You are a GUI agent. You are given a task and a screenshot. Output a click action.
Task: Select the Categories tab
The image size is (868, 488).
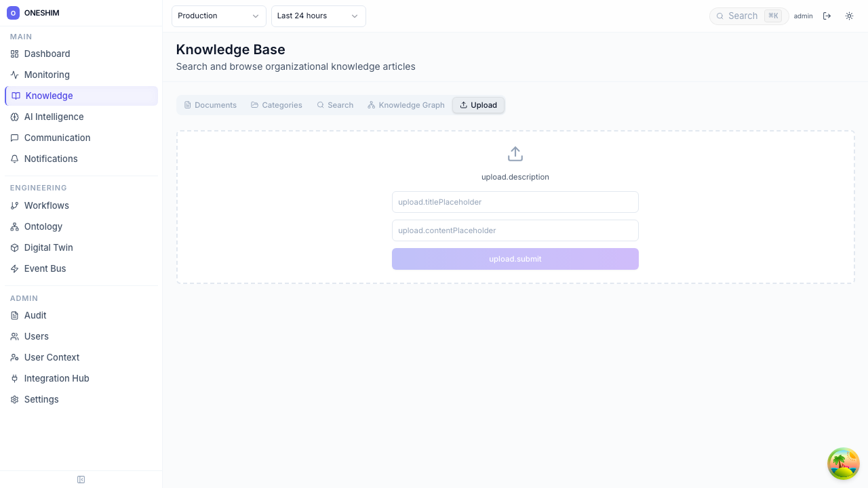coord(276,105)
